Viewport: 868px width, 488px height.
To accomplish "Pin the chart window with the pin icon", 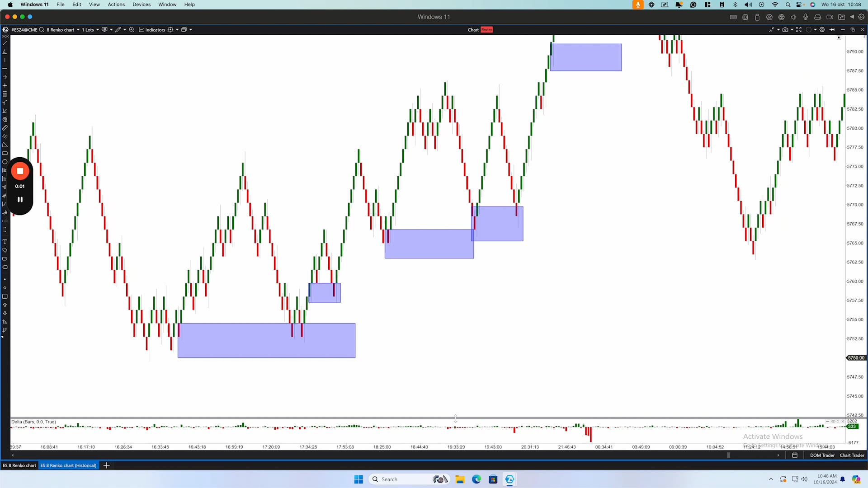I will [832, 29].
